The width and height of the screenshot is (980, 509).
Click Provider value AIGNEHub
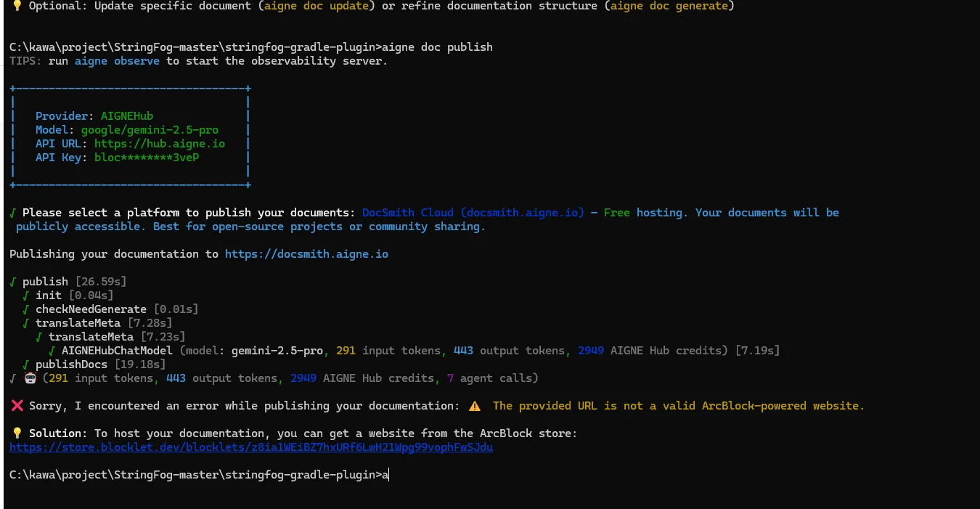(127, 116)
